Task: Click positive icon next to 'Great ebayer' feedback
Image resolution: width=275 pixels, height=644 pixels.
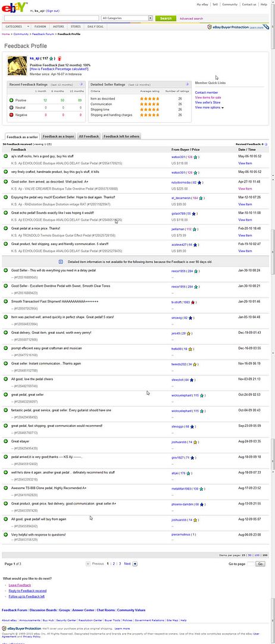Action: 6,441
